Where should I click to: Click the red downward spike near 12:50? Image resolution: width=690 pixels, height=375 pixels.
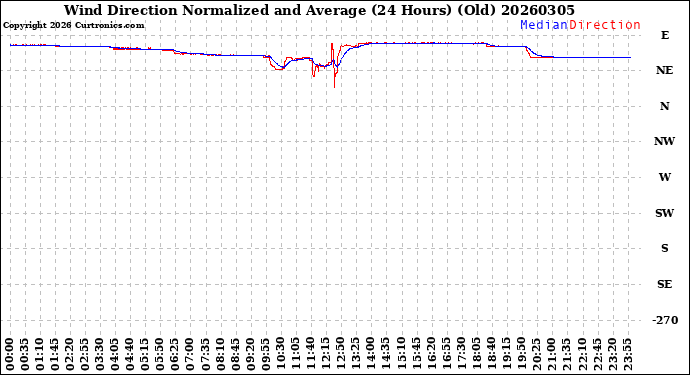click(x=334, y=77)
